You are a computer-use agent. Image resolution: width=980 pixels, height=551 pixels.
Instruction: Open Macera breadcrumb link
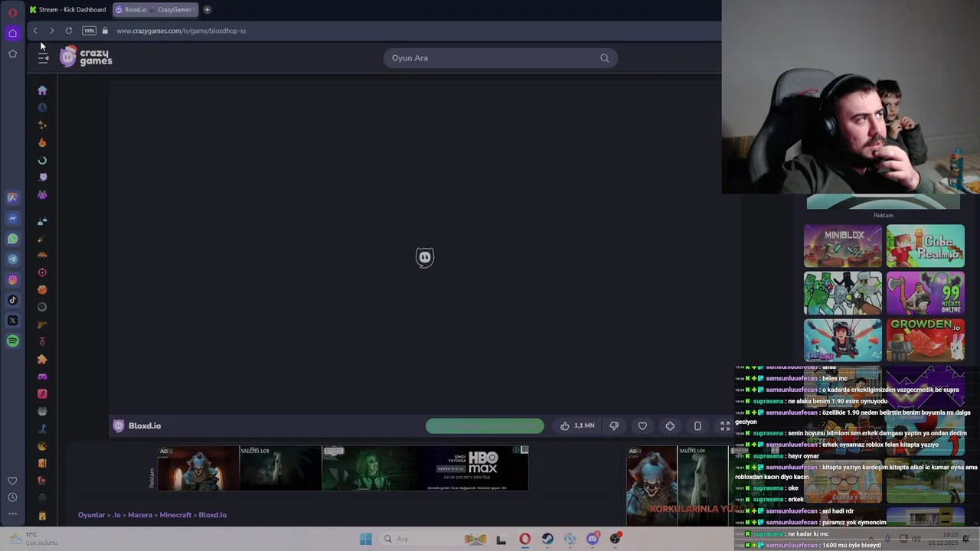pos(140,515)
